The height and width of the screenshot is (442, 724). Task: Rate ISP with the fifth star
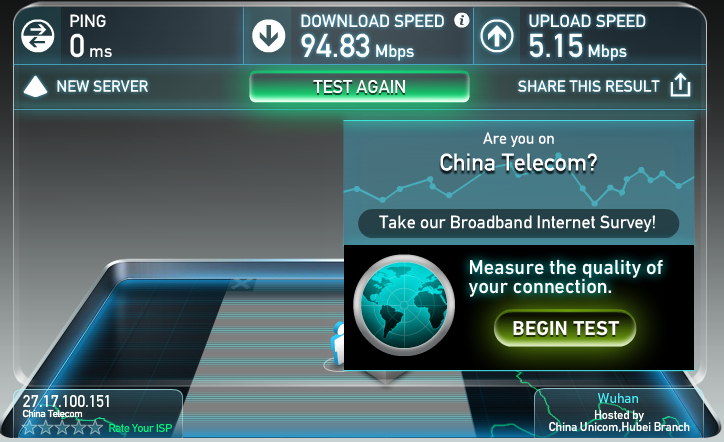click(95, 427)
